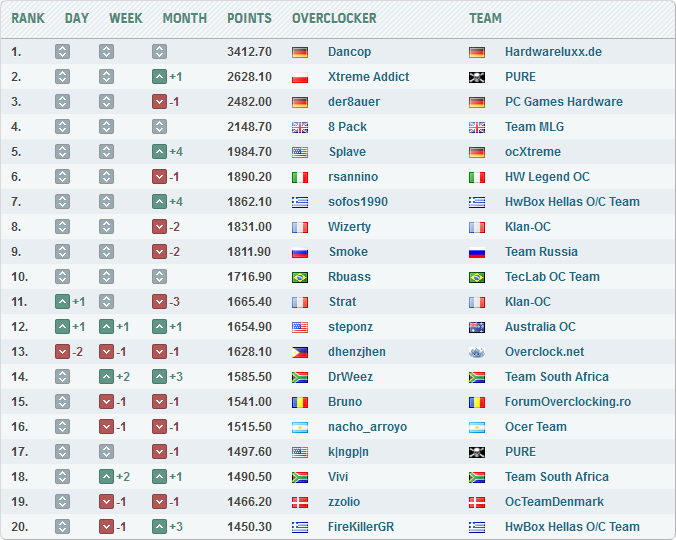This screenshot has height=540, width=676.
Task: Sort by MONTH column header
Action: coord(185,18)
